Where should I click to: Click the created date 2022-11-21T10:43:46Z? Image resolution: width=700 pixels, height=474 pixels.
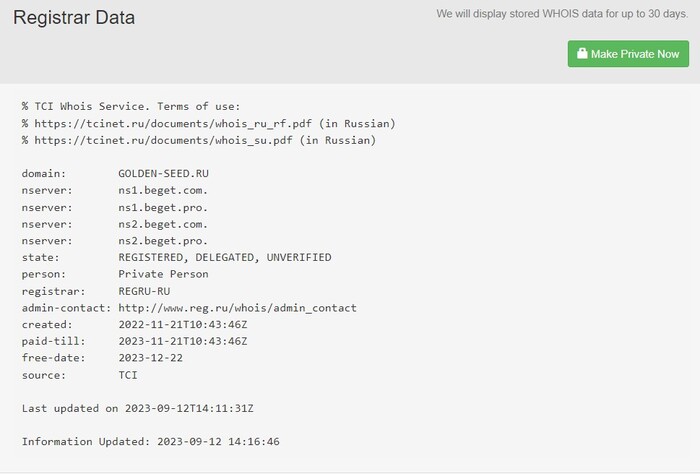(182, 325)
